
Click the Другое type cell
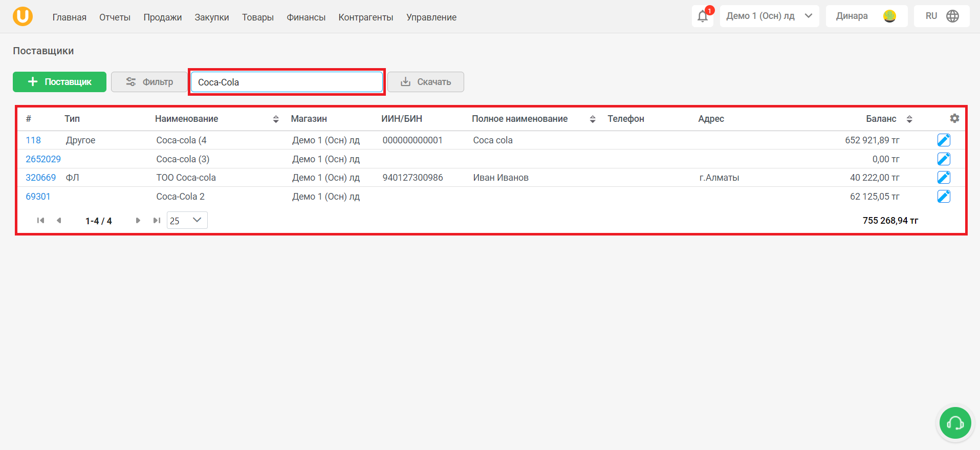80,140
